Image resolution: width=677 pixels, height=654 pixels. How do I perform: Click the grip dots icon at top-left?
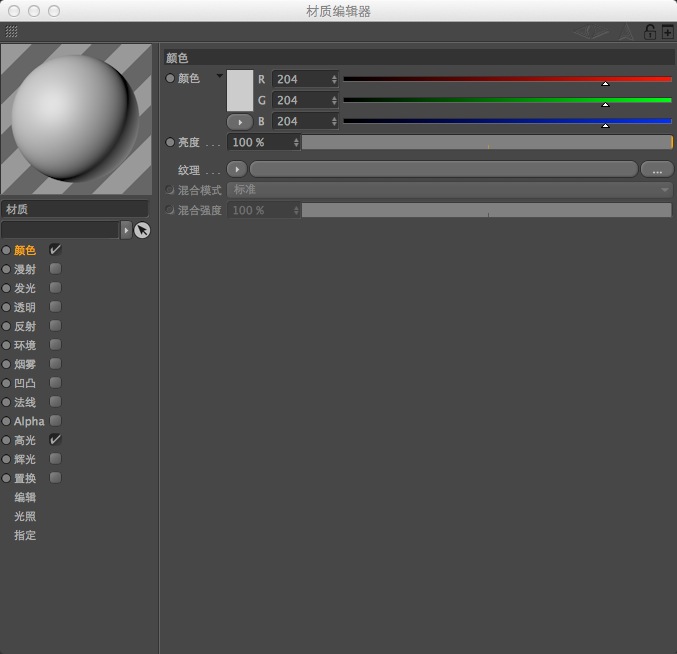[x=11, y=32]
